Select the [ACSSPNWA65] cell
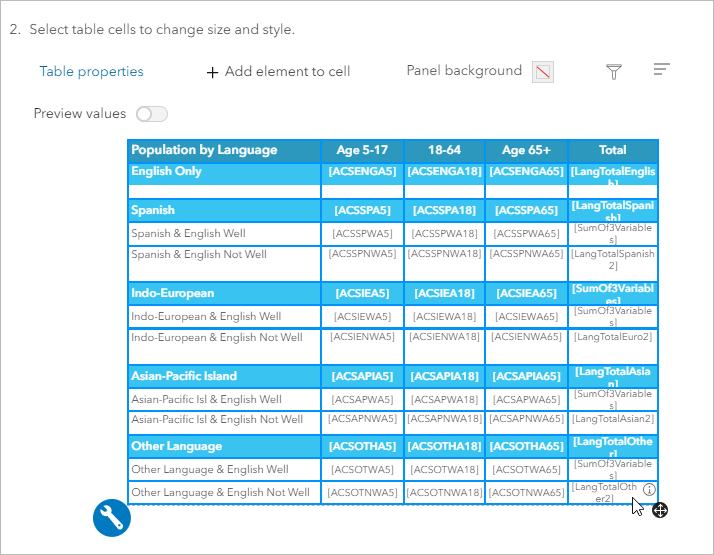Viewport: 714px width, 555px height. (x=526, y=263)
